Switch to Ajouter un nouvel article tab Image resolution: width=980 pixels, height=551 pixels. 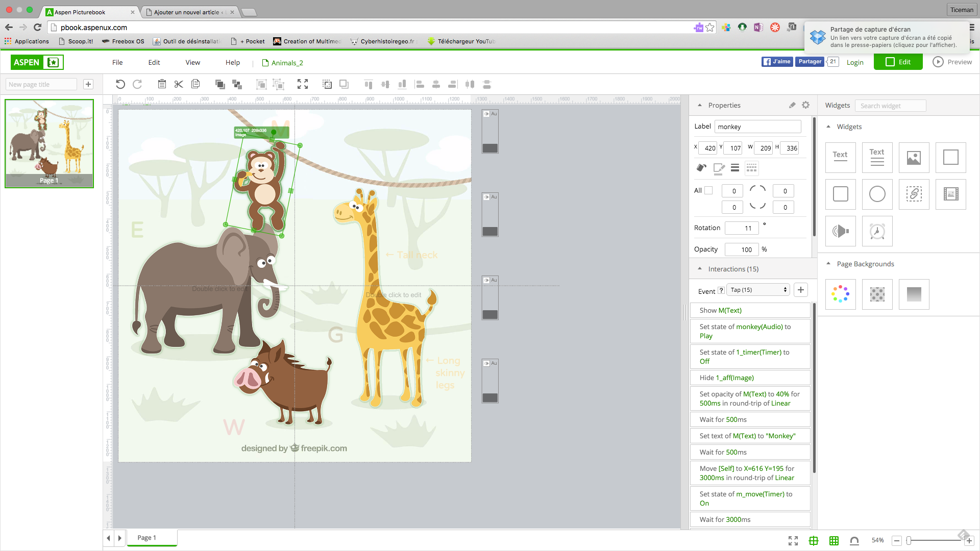(189, 12)
